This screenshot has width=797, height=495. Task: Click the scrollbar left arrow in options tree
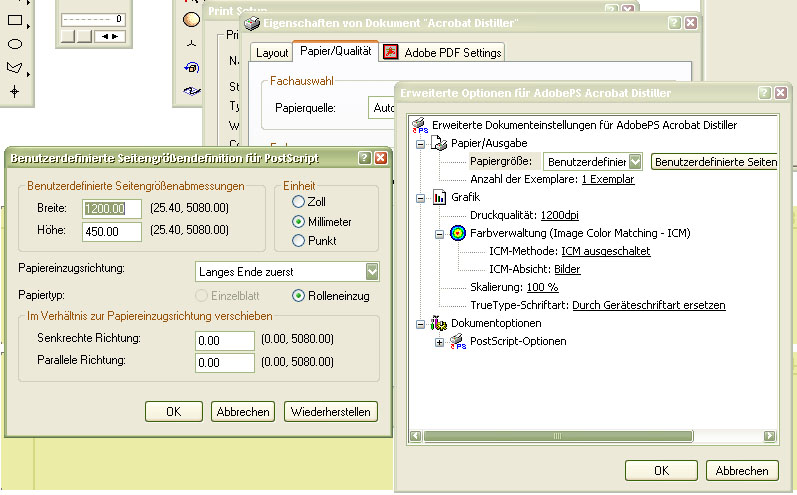point(416,436)
